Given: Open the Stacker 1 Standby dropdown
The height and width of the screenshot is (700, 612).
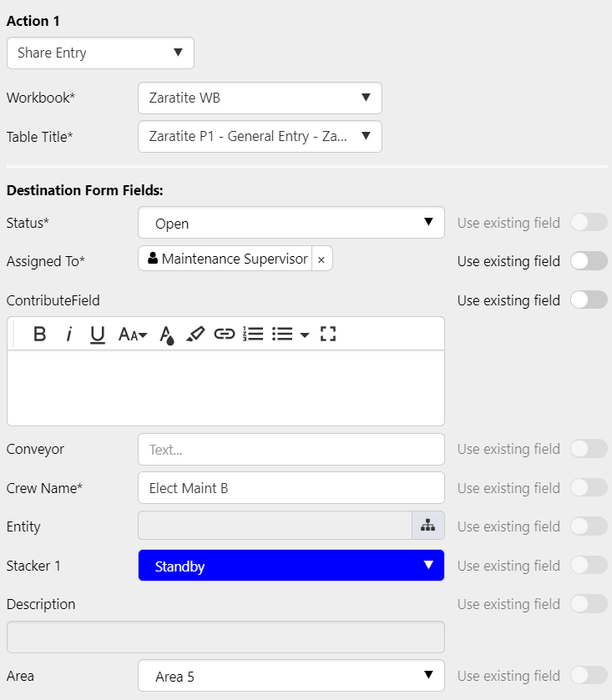Looking at the screenshot, I should coord(291,566).
